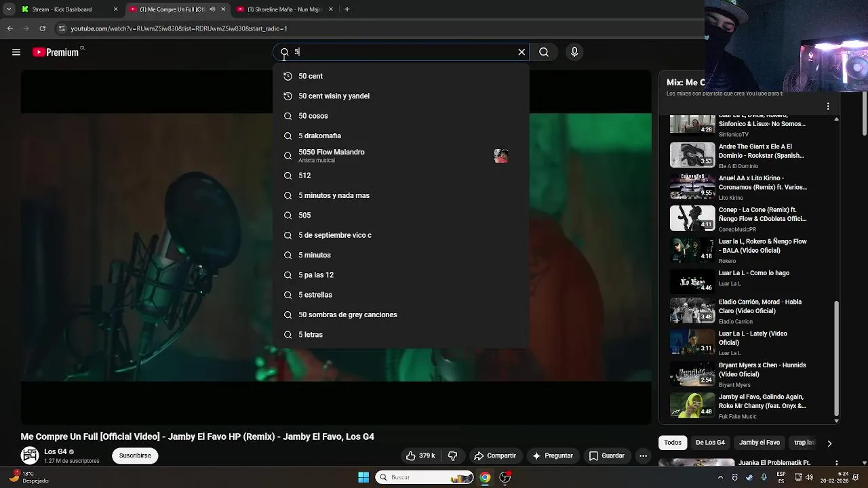The height and width of the screenshot is (488, 868).
Task: Open taskbar volume speaker icon
Action: click(x=809, y=477)
